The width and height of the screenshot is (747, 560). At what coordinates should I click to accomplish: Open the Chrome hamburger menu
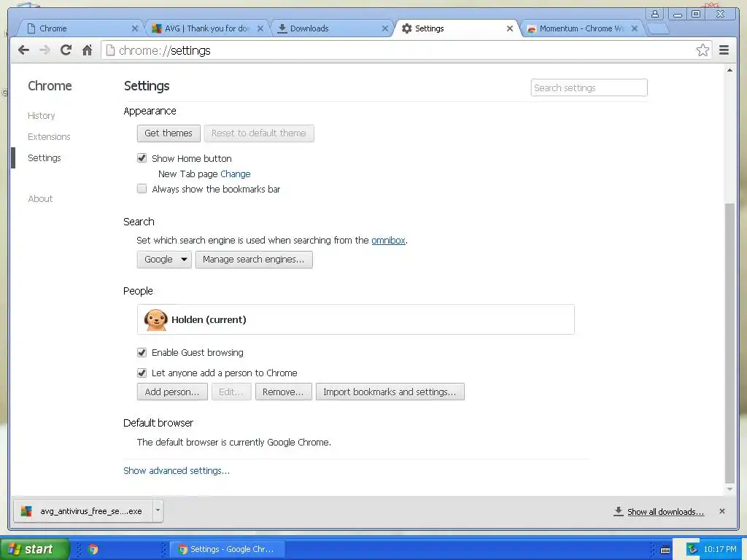(x=724, y=50)
